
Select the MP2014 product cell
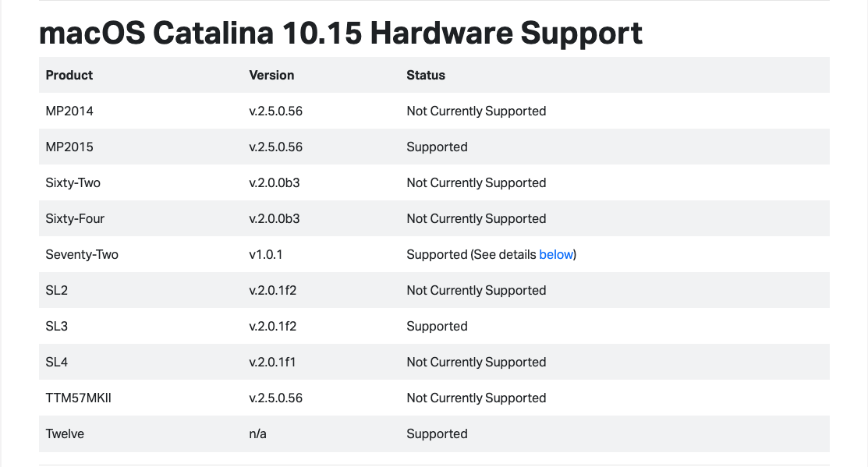tap(69, 111)
